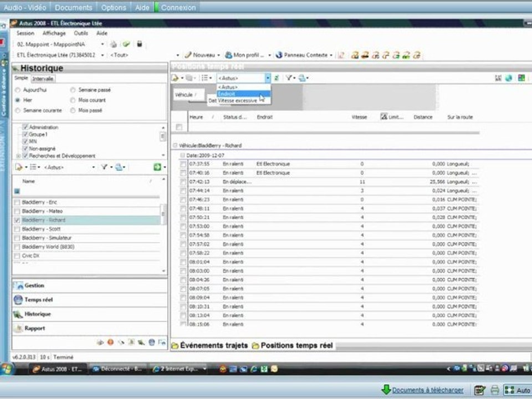Click the green execute arrow in vehicle toolbar
Viewport: 532px width, 399px height.
click(157, 167)
